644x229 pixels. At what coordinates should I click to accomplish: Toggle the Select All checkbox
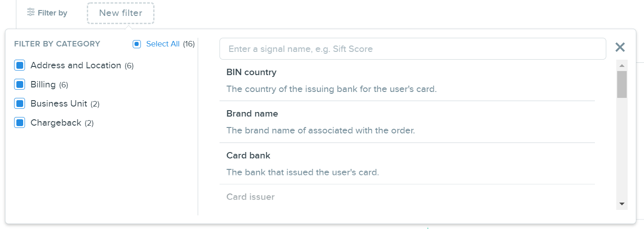click(137, 44)
